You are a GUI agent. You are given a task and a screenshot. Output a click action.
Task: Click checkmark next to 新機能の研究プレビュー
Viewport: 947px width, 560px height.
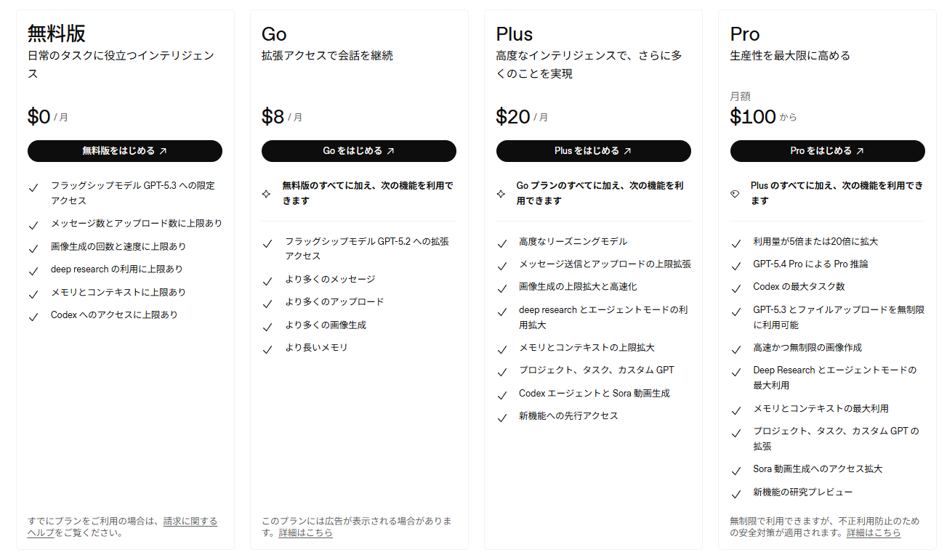click(x=736, y=494)
